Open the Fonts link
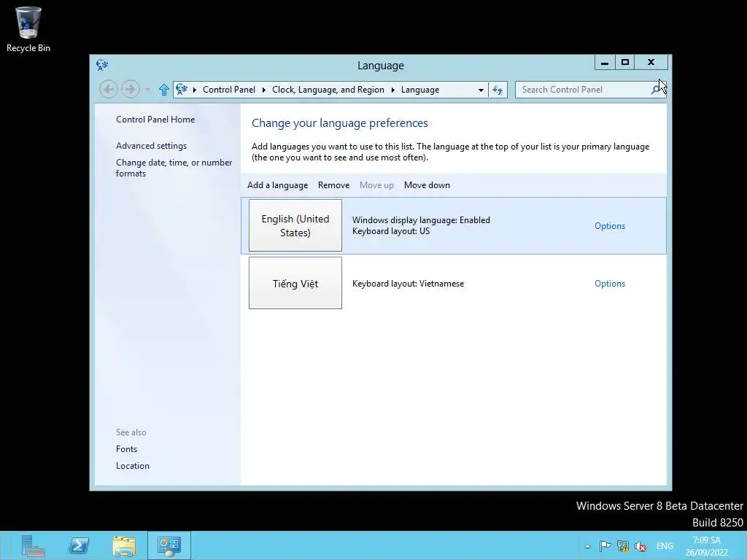This screenshot has height=560, width=747. (126, 449)
